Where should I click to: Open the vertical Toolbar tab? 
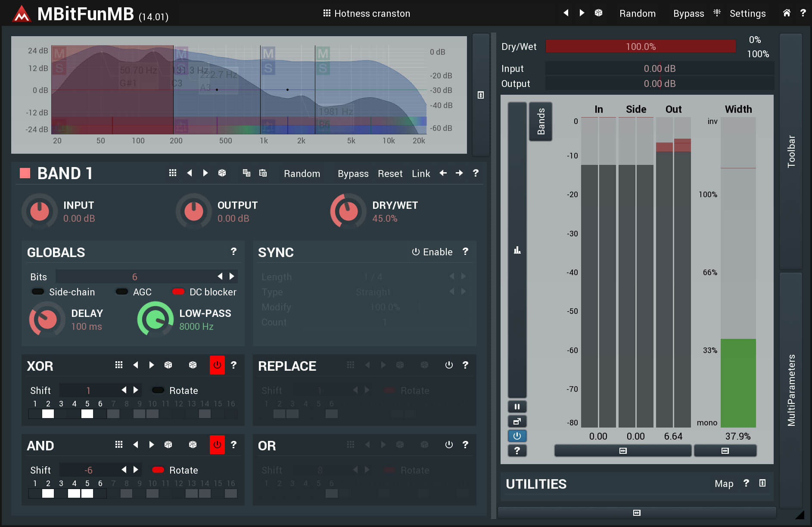pyautogui.click(x=791, y=151)
